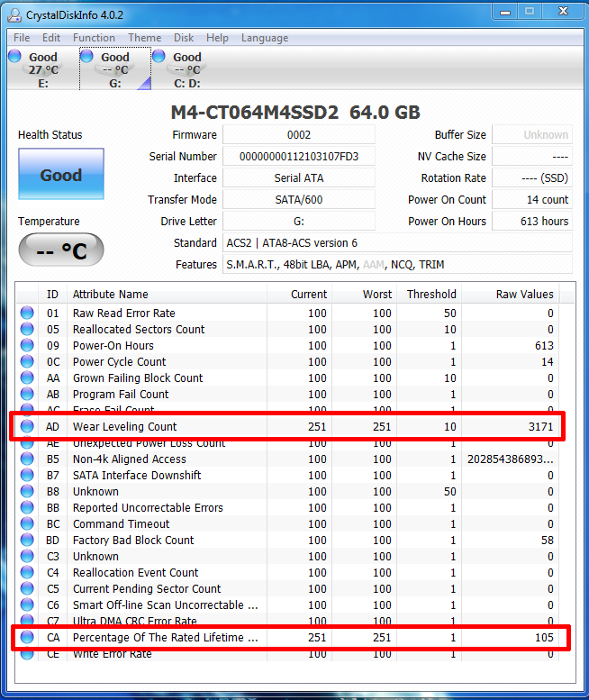Image resolution: width=589 pixels, height=700 pixels.
Task: Select the C: D: disk tab
Action: click(187, 69)
